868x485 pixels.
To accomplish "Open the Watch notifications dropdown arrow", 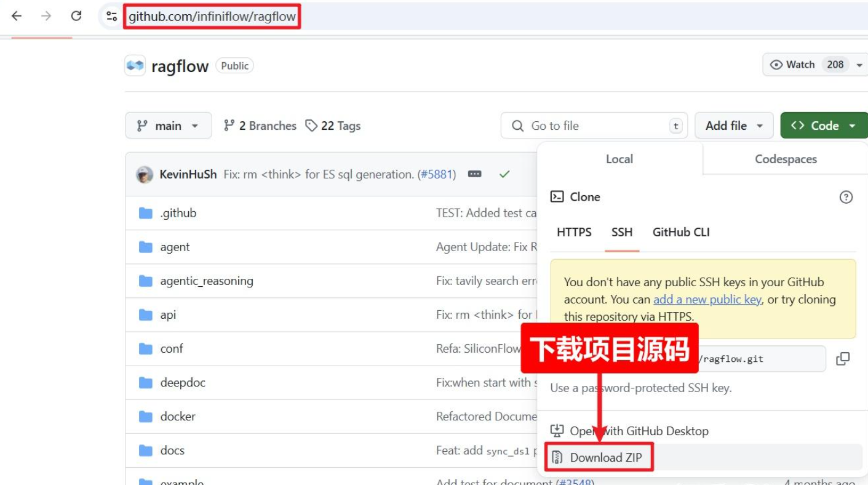I will click(859, 65).
